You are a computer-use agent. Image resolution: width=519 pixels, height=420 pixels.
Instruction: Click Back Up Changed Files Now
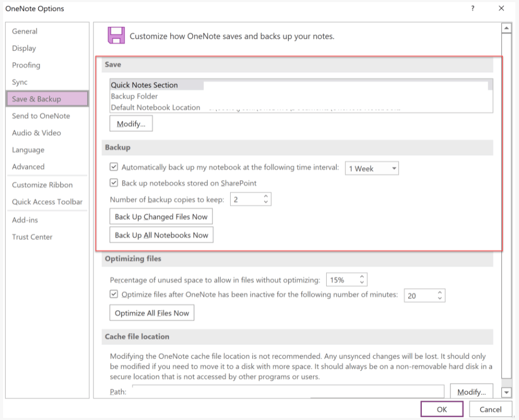[161, 216]
